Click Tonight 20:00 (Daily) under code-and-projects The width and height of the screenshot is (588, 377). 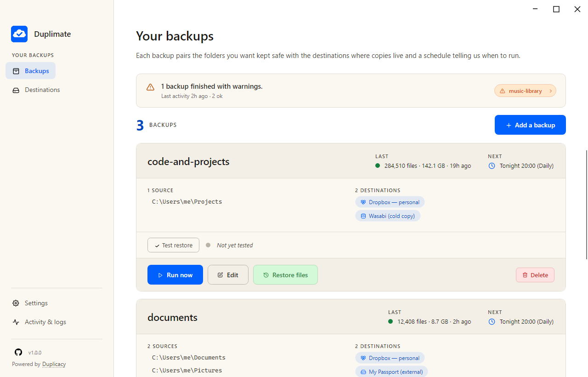coord(526,166)
